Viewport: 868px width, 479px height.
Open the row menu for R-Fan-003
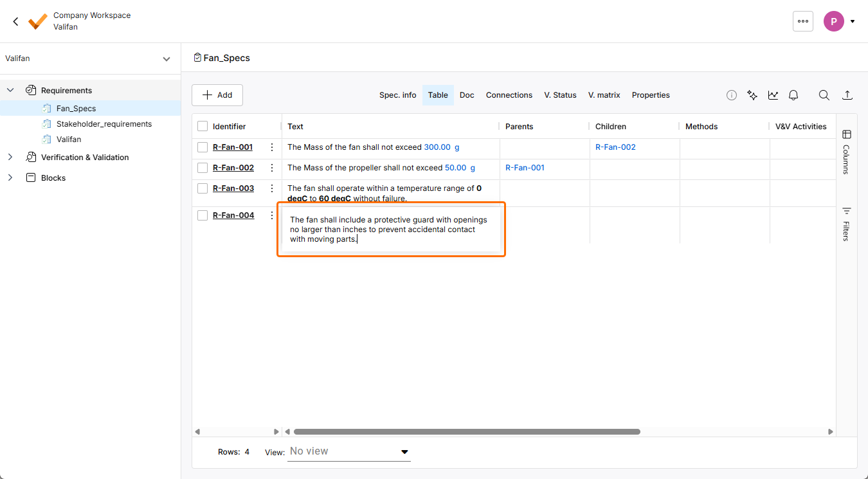tap(272, 188)
